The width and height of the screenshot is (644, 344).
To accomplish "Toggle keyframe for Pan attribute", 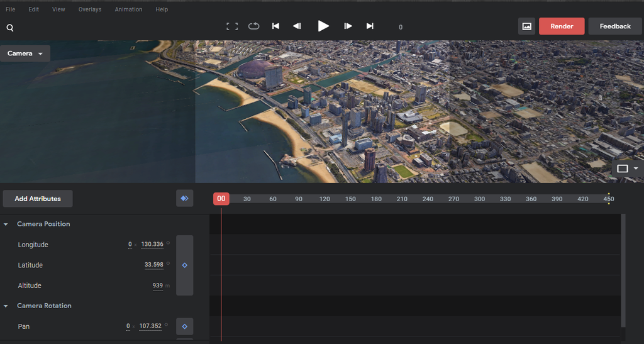I will point(184,326).
